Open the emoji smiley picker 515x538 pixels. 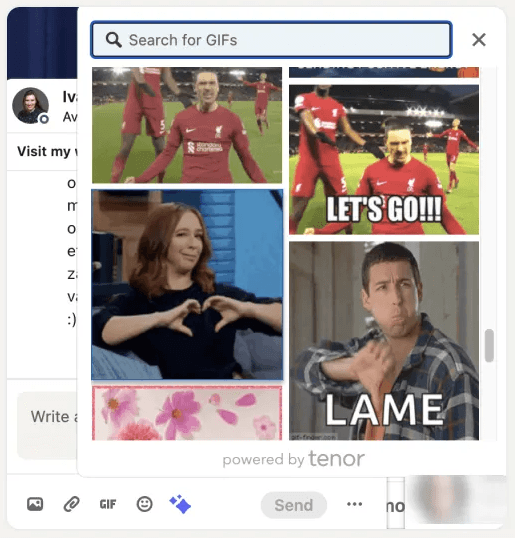(x=144, y=504)
